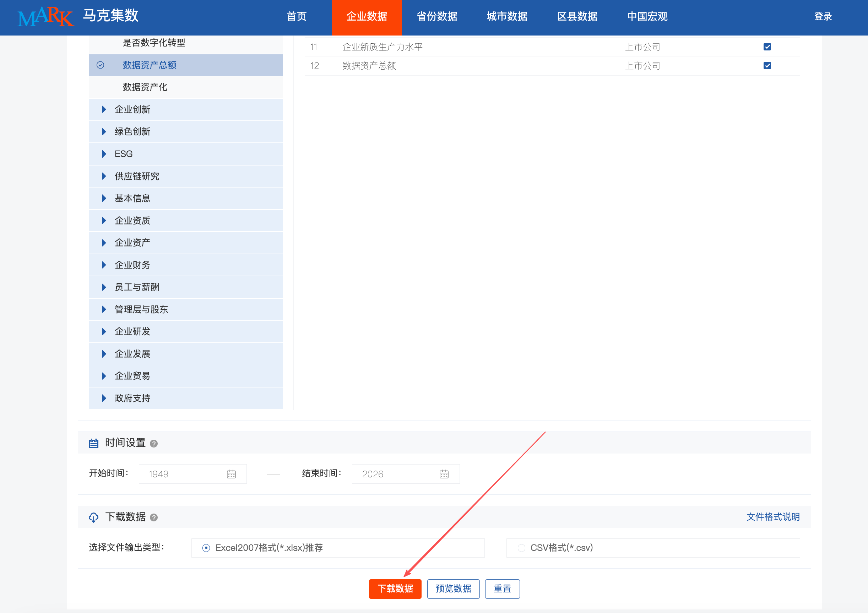This screenshot has height=613, width=868.
Task: Switch to the 省份数据 tab
Action: tap(436, 17)
